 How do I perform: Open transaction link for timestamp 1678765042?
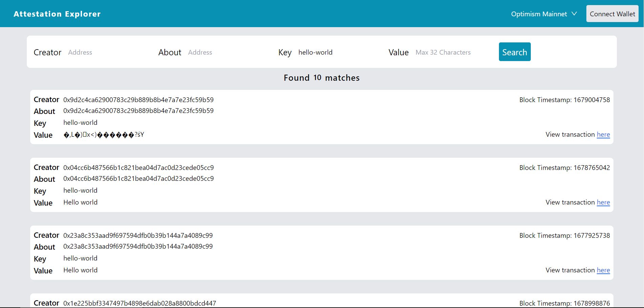click(x=603, y=203)
